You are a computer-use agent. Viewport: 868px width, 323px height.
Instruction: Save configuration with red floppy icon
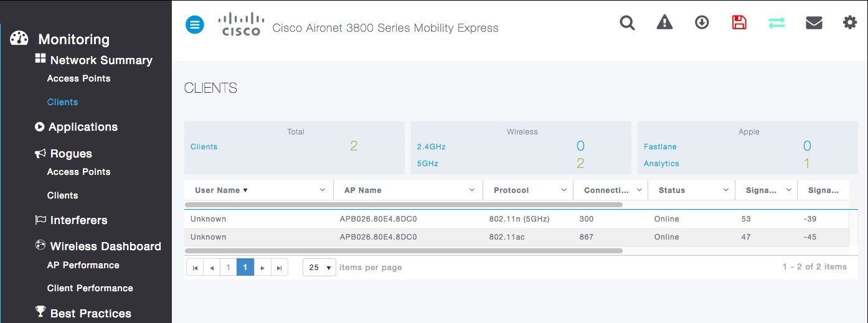(739, 23)
